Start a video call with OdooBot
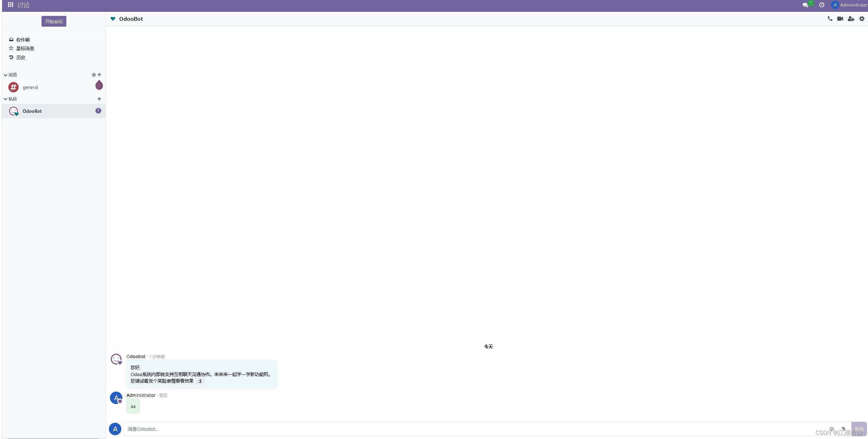This screenshot has width=868, height=439. click(x=840, y=19)
